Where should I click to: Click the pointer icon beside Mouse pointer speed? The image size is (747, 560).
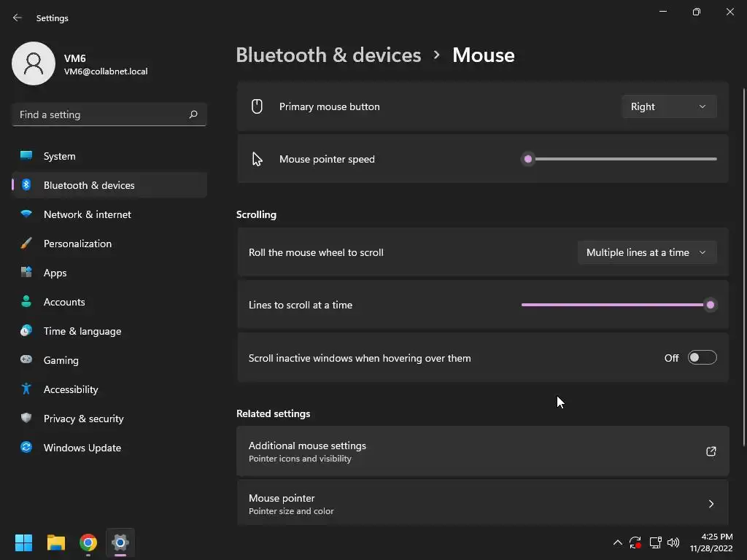coord(258,159)
